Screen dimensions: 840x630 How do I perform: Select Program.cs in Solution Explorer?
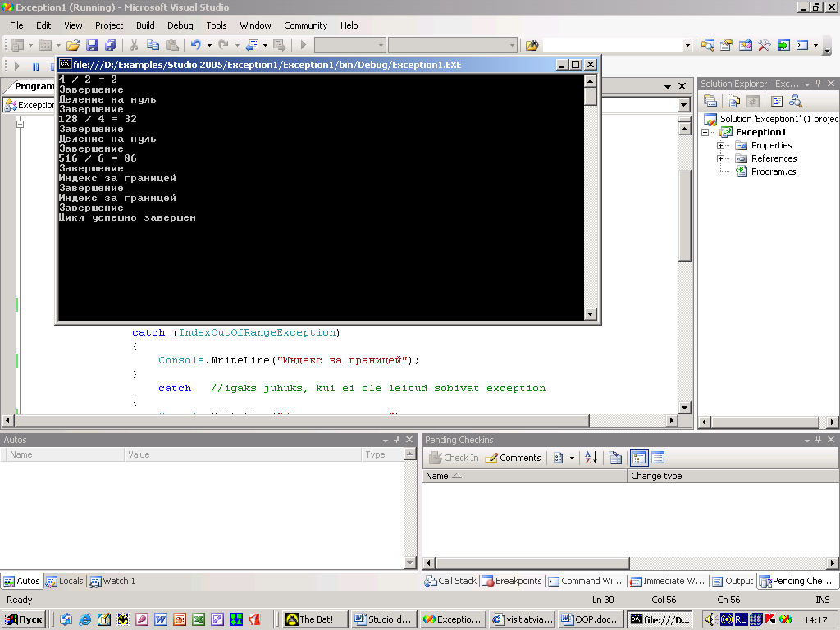(x=773, y=171)
